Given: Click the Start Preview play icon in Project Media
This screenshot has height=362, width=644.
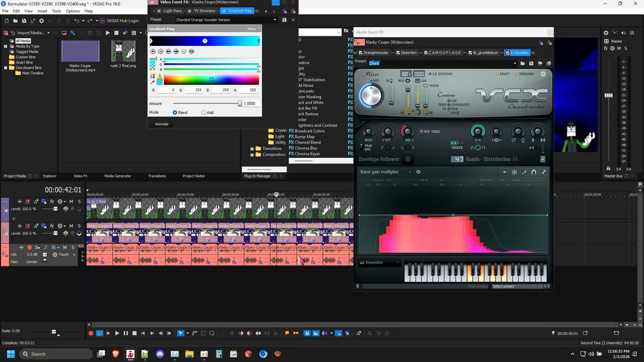Looking at the screenshot, I should 108,33.
